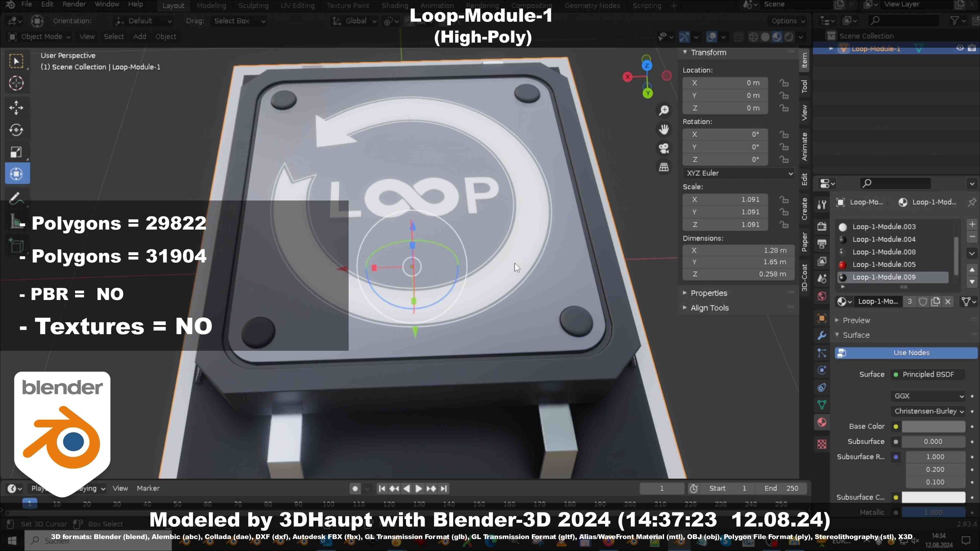Screen dimensions: 980x551
Task: Open Orientation Default dropdown
Action: point(144,21)
